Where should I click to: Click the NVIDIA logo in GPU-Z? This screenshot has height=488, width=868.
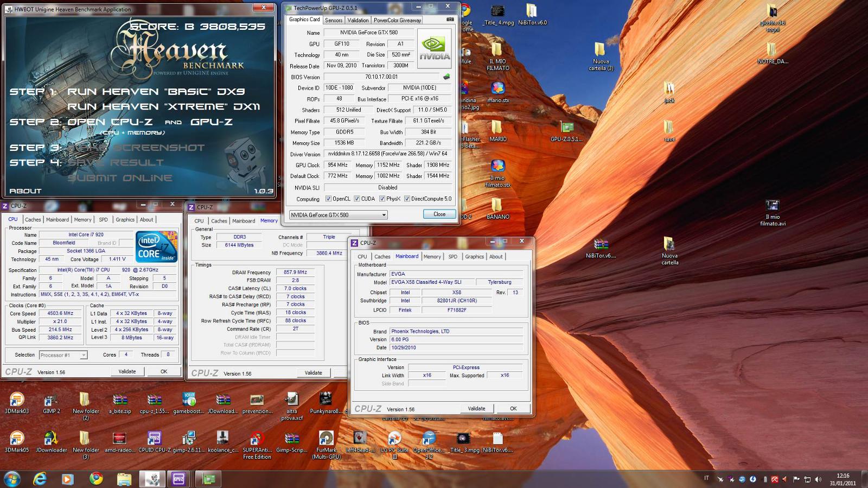435,48
